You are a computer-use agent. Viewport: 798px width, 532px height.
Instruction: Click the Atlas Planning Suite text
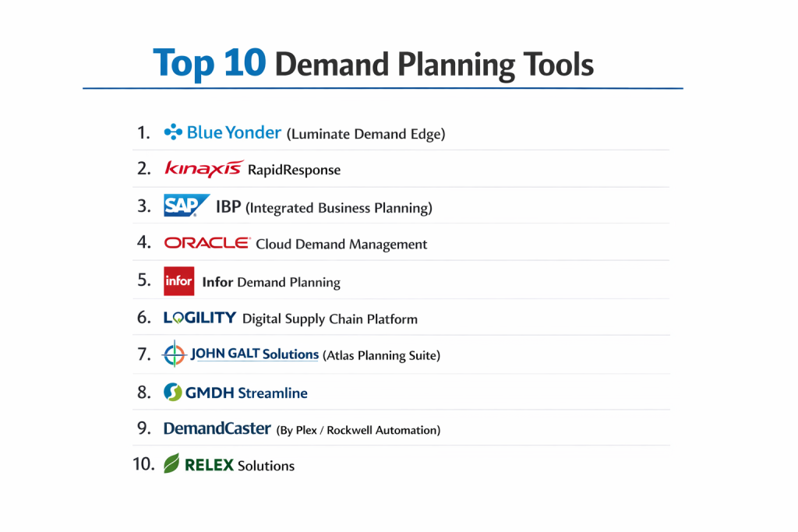(x=381, y=356)
